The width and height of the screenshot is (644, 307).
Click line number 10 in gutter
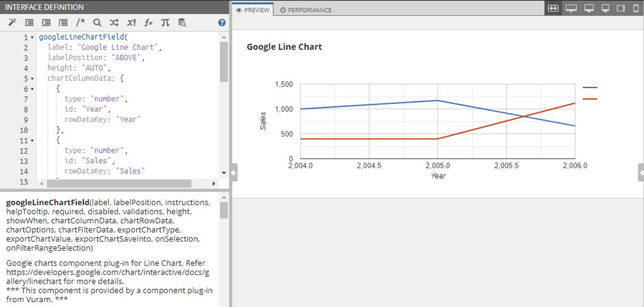24,130
